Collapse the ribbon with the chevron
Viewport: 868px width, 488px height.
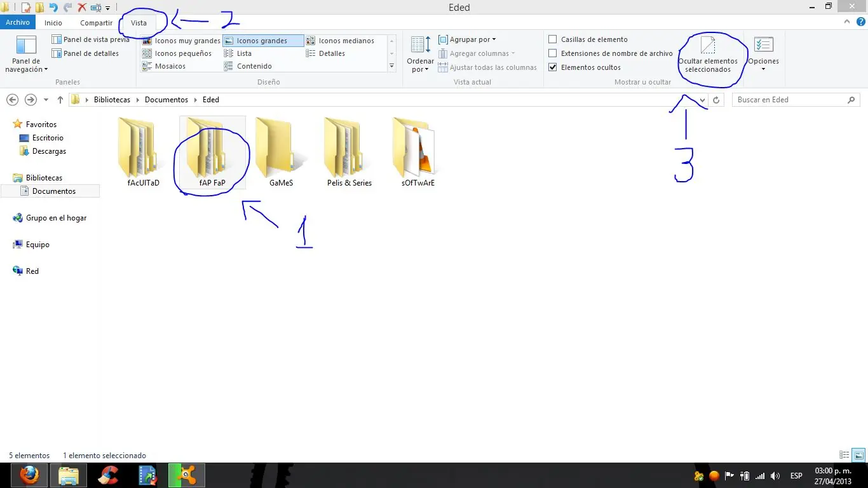click(846, 22)
